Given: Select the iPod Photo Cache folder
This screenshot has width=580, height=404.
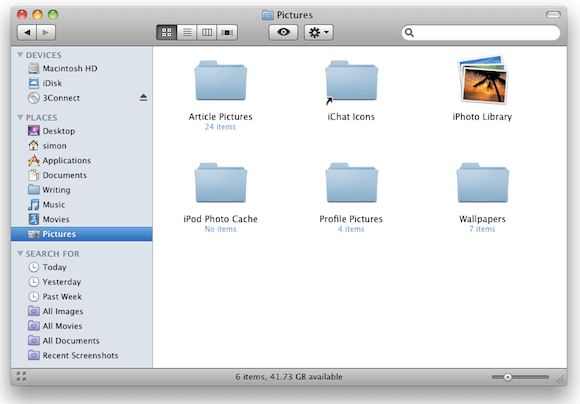Looking at the screenshot, I should click(221, 183).
